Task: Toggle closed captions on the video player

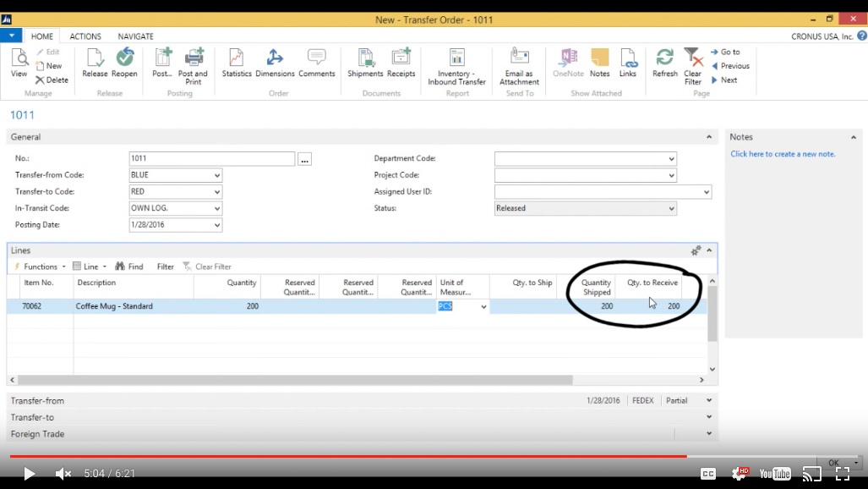Action: [x=708, y=474]
